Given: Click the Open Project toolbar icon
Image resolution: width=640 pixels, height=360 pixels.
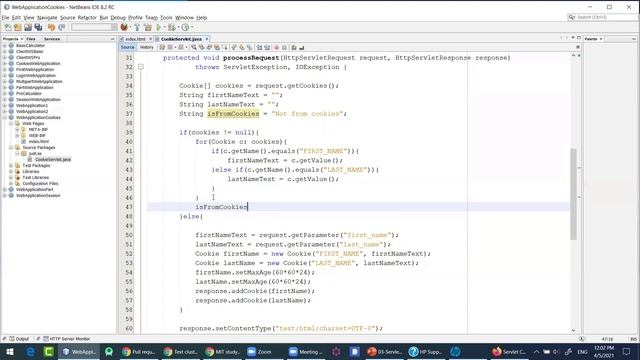Looking at the screenshot, I should tap(28, 27).
